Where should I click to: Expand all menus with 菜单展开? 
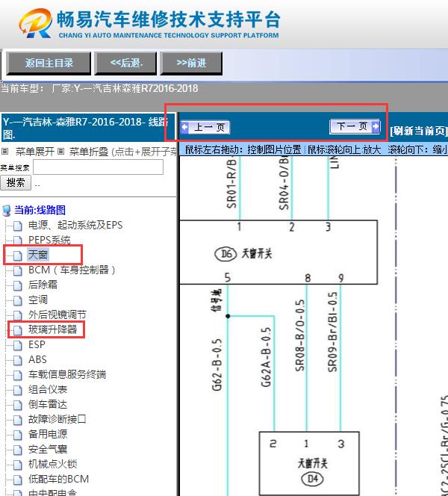35,152
